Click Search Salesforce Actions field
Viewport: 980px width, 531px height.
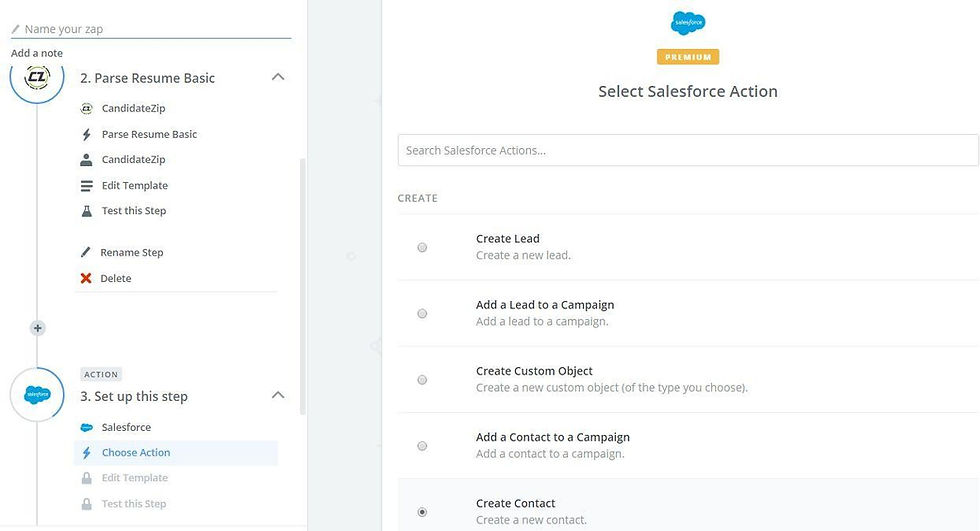688,151
